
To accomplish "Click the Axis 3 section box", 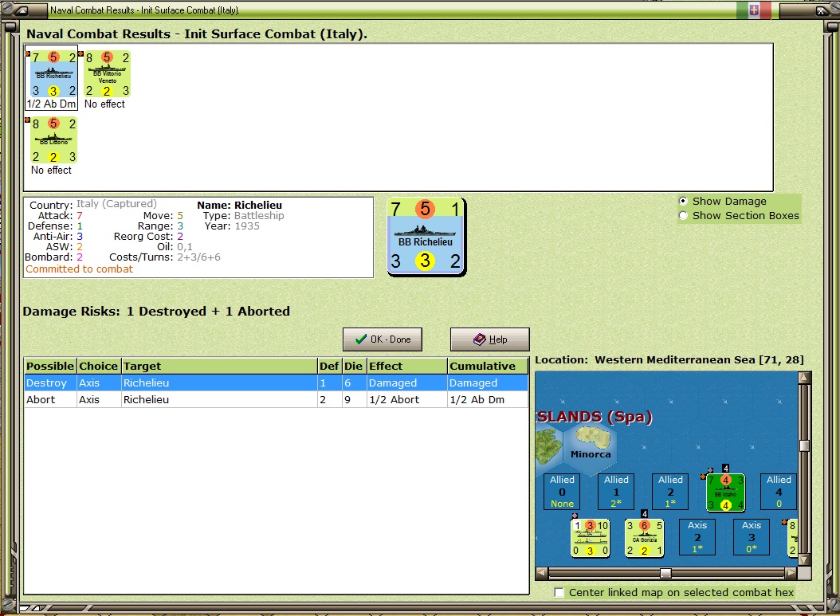I will coord(752,537).
